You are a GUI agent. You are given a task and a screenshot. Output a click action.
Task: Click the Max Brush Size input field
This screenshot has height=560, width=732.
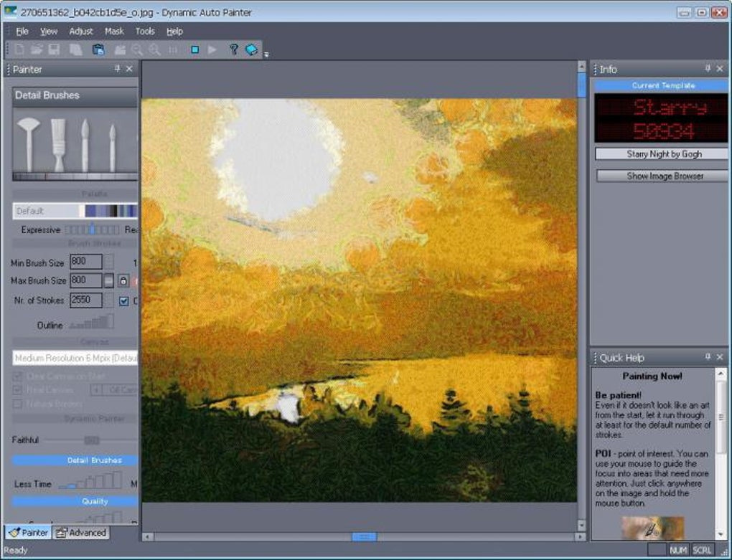(86, 280)
